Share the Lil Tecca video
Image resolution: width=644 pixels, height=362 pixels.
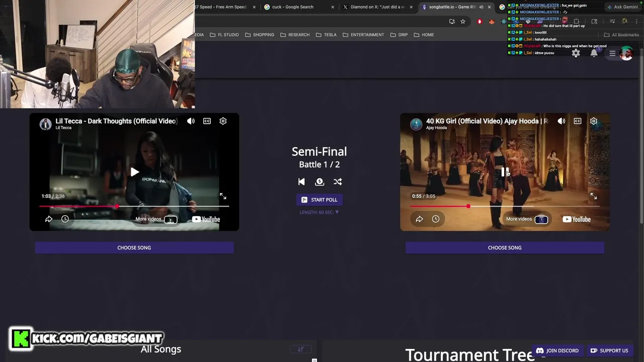coord(49,219)
